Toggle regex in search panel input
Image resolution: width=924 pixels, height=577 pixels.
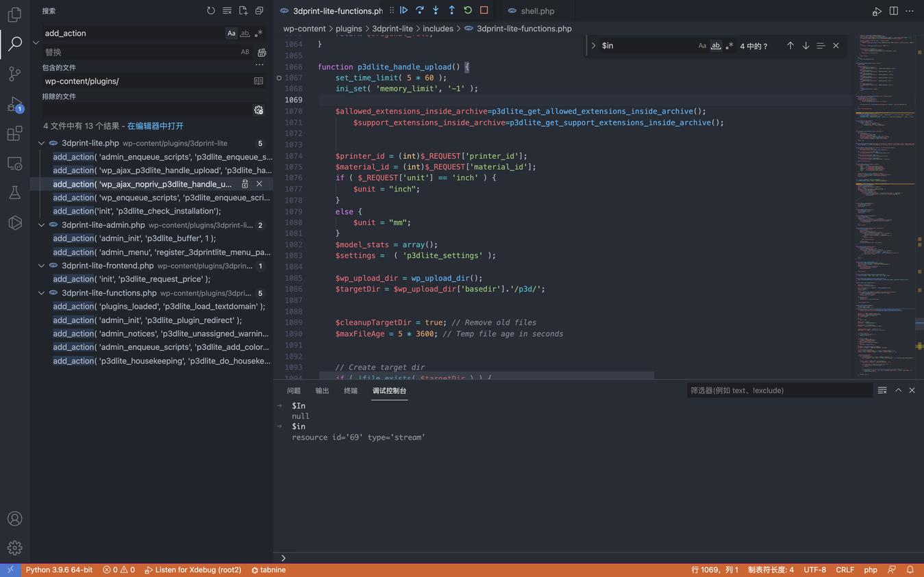click(259, 33)
